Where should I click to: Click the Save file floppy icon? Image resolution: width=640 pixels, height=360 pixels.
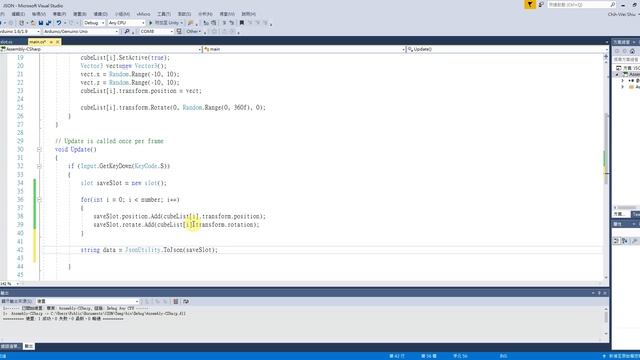click(x=41, y=23)
